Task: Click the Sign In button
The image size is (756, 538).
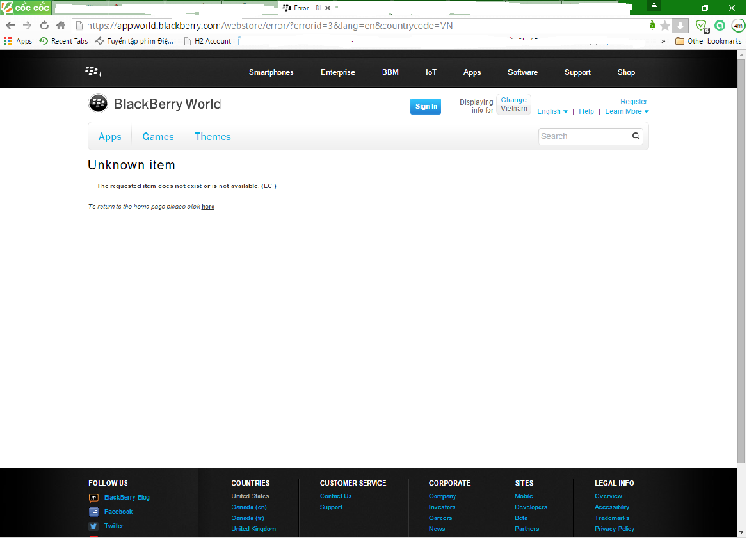Action: tap(426, 107)
